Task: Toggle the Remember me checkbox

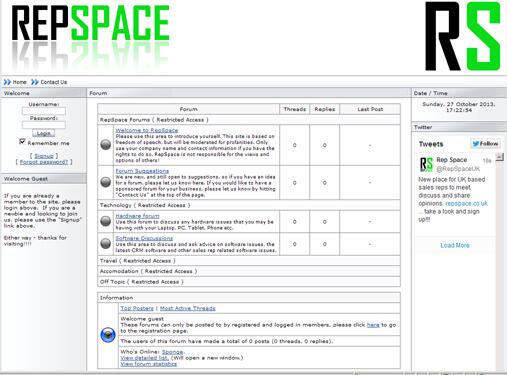Action: coord(22,141)
